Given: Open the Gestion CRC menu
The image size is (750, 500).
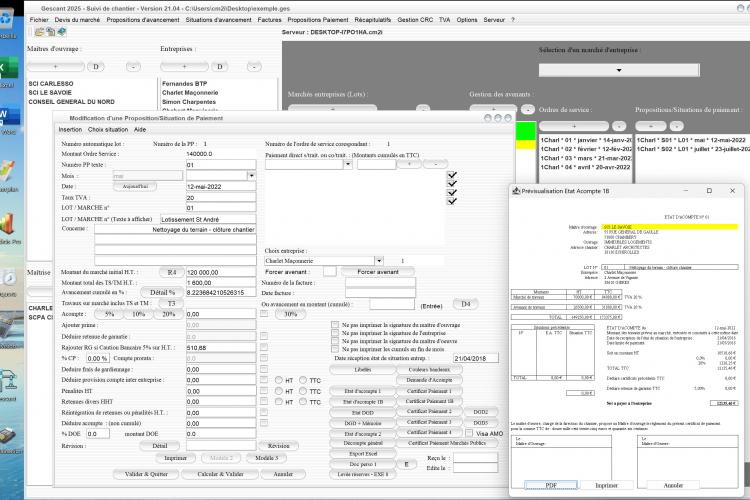Looking at the screenshot, I should [x=415, y=20].
